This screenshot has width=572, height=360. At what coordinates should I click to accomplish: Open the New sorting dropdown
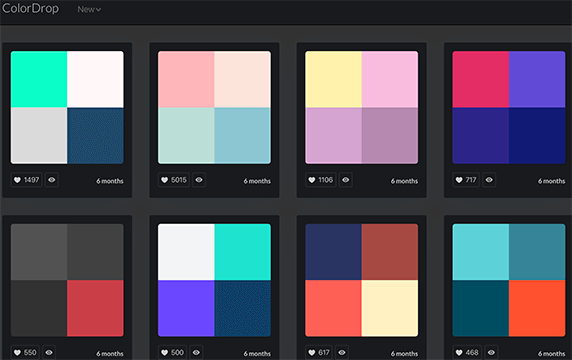pos(89,9)
